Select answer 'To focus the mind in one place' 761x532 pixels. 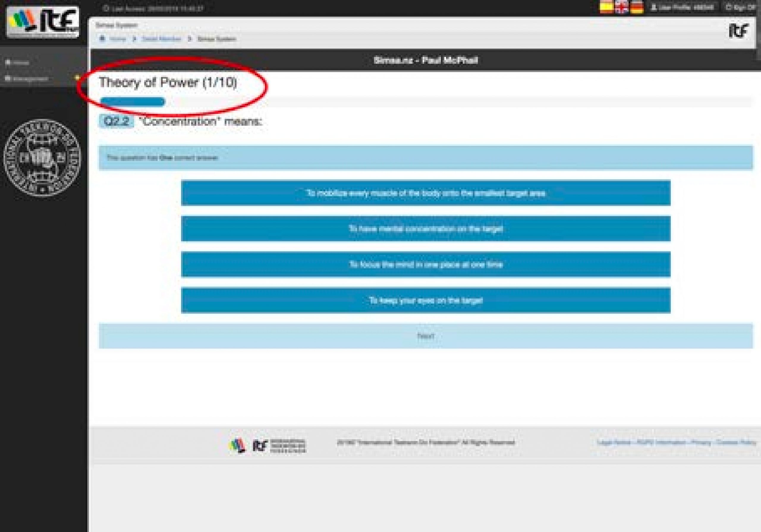click(426, 264)
